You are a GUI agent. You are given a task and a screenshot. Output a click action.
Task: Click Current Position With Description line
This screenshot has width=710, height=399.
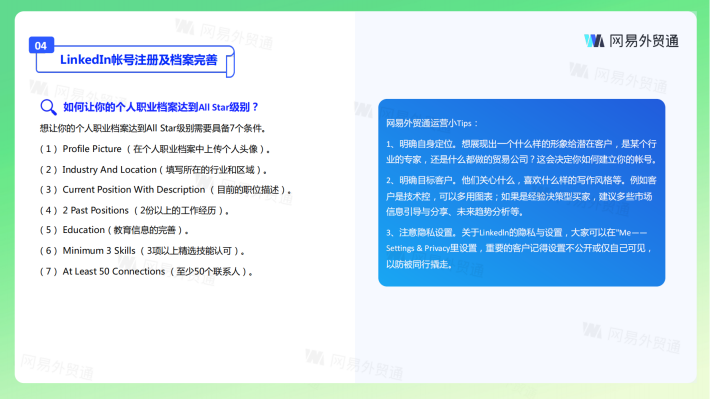coord(165,190)
